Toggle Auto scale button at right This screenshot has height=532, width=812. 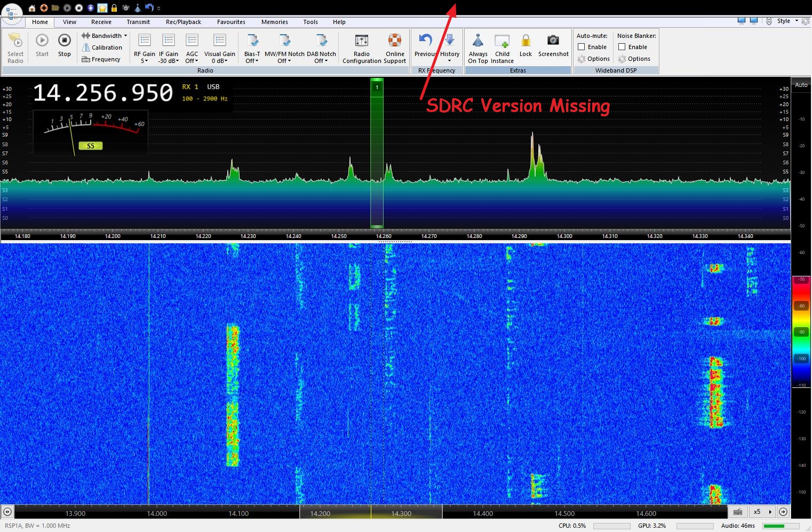coord(801,85)
